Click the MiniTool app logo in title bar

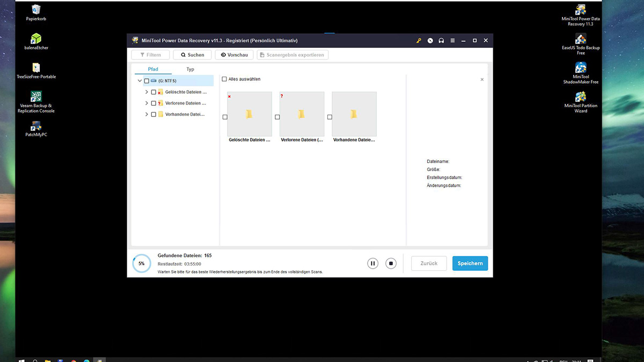135,41
